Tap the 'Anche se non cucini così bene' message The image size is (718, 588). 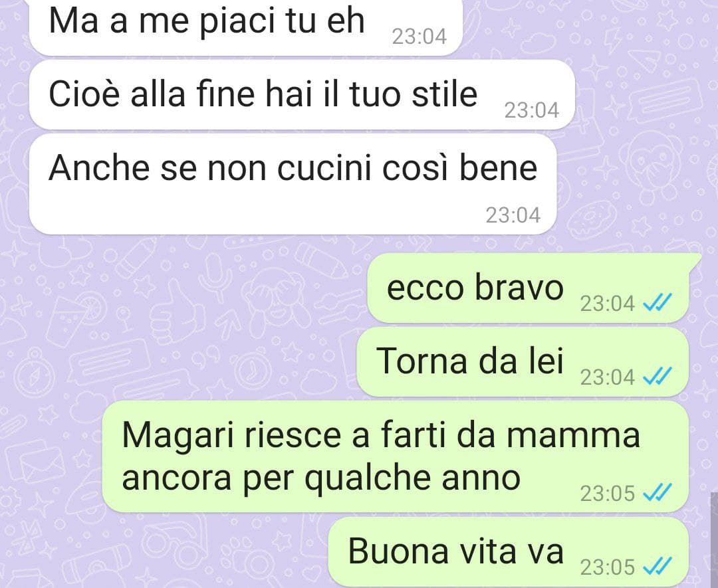(293, 184)
